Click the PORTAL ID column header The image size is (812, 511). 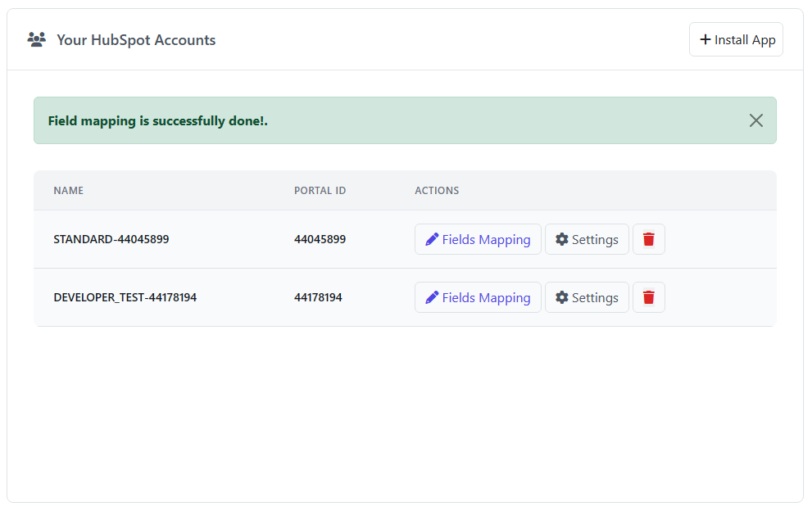pyautogui.click(x=320, y=191)
